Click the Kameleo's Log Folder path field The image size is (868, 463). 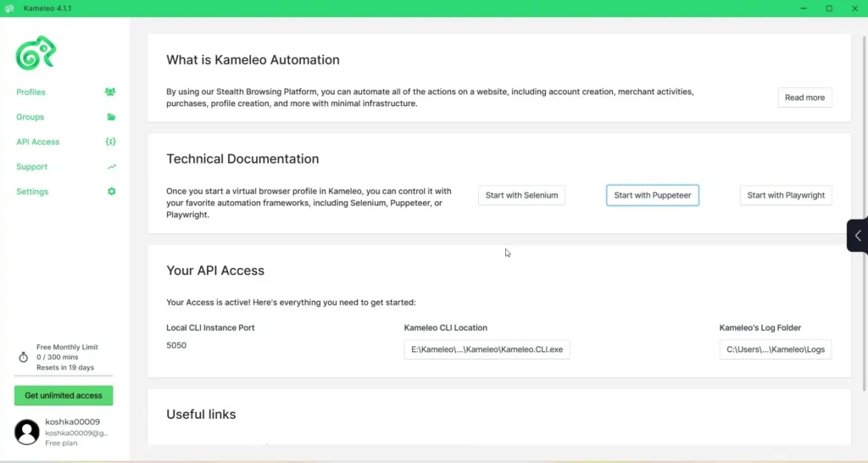775,349
